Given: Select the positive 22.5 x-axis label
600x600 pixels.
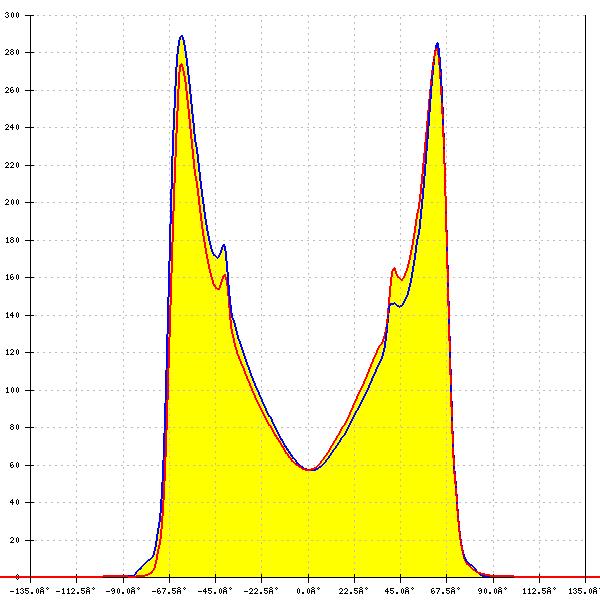Looking at the screenshot, I should pos(354,591).
